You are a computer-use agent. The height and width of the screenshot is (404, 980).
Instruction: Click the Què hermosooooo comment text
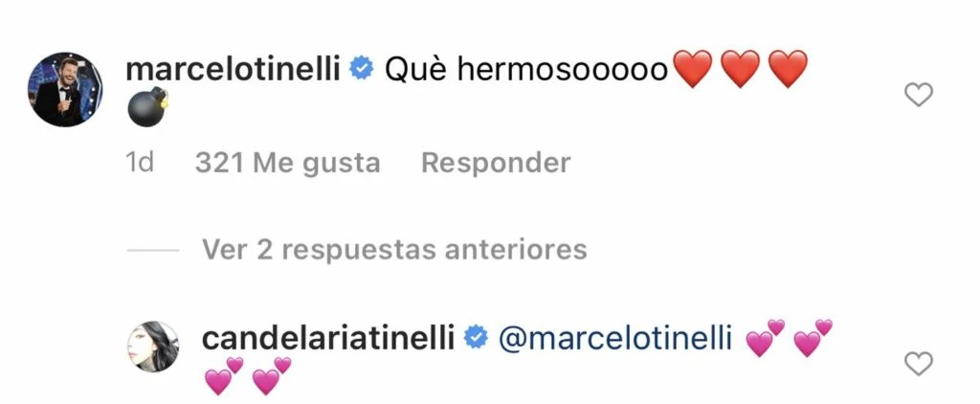pos(526,70)
